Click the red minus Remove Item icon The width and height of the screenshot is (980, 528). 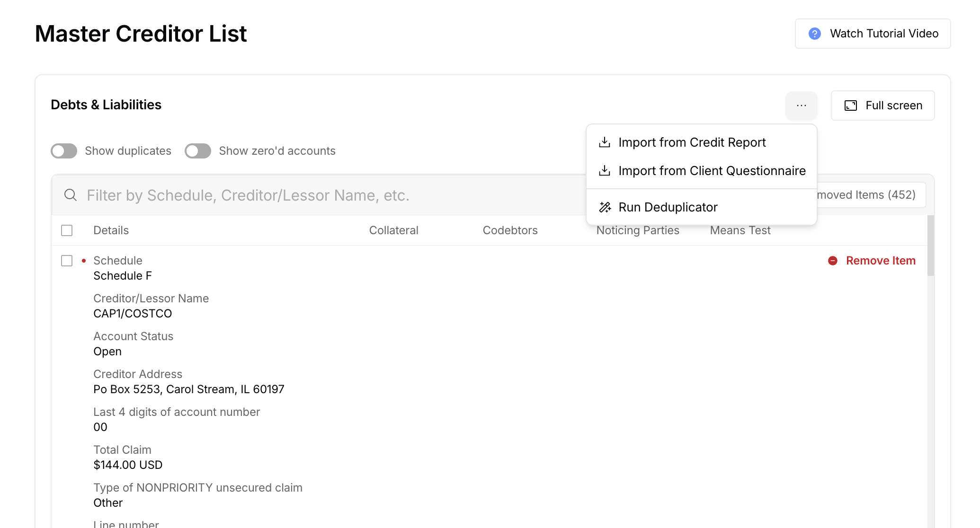tap(833, 261)
